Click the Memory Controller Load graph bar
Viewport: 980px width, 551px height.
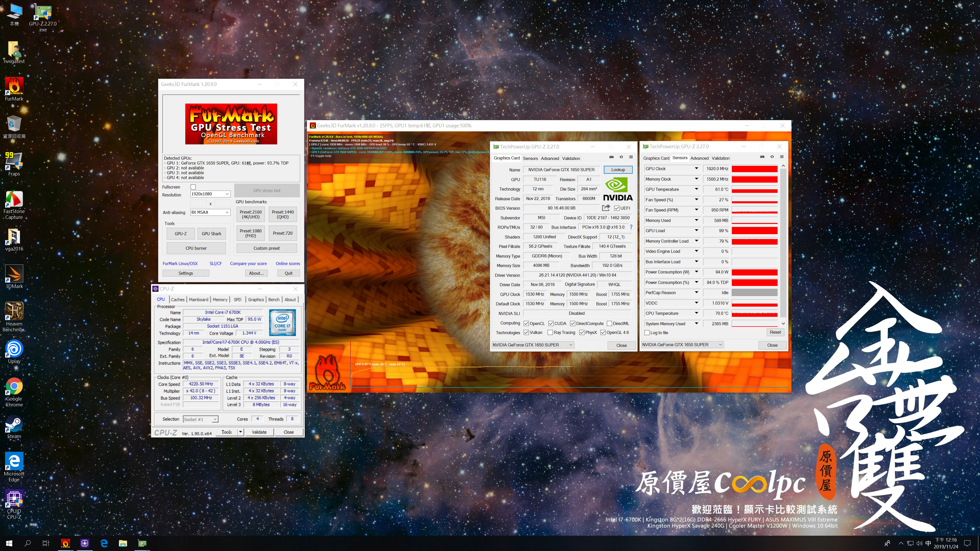(x=754, y=241)
